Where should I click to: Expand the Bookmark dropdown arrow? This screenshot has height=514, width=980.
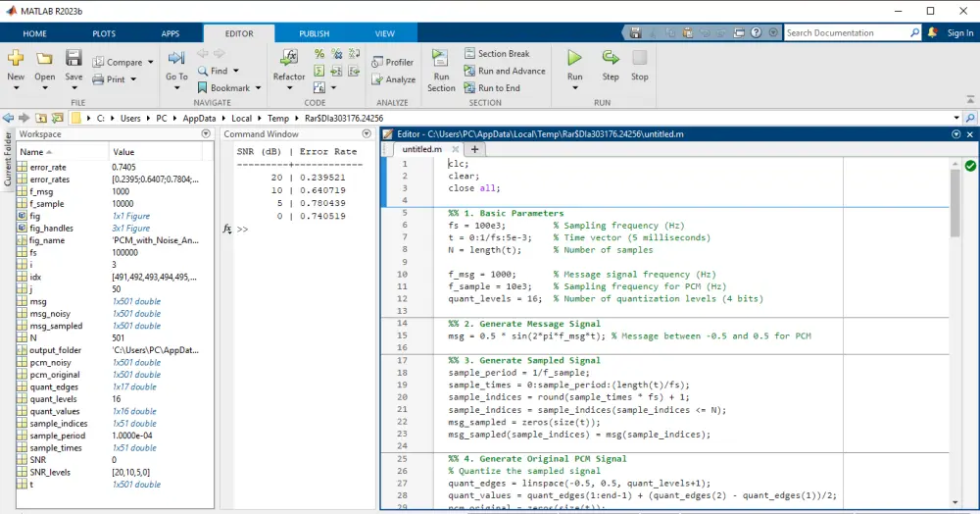coord(258,88)
